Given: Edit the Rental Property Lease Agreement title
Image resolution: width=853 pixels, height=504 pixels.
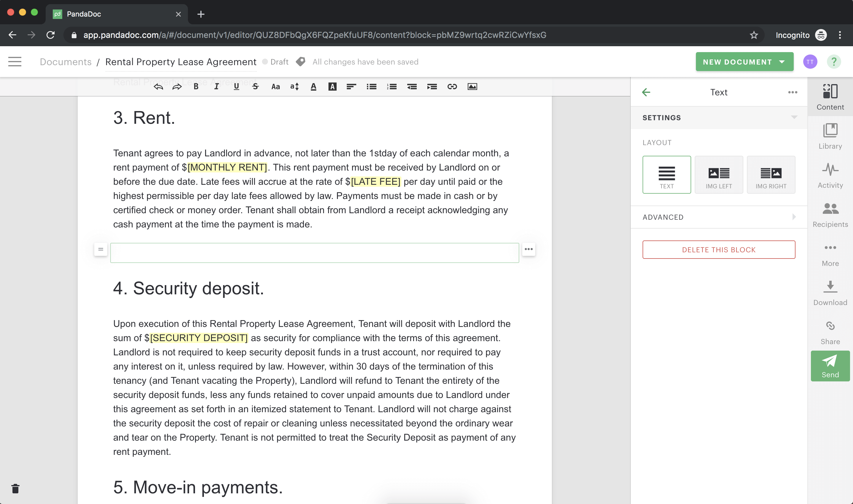Looking at the screenshot, I should (181, 62).
